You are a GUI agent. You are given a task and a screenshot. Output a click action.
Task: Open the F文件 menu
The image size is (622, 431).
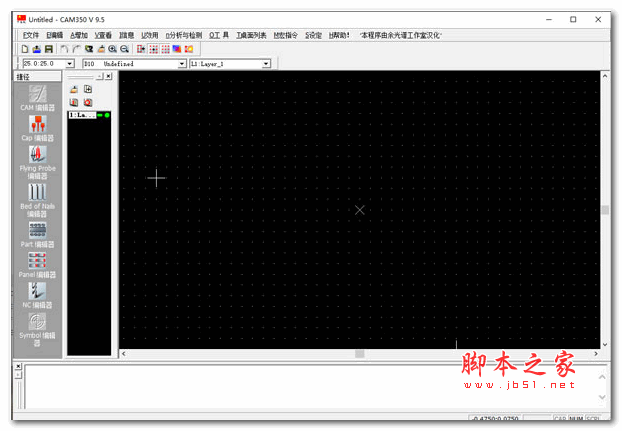pyautogui.click(x=31, y=35)
